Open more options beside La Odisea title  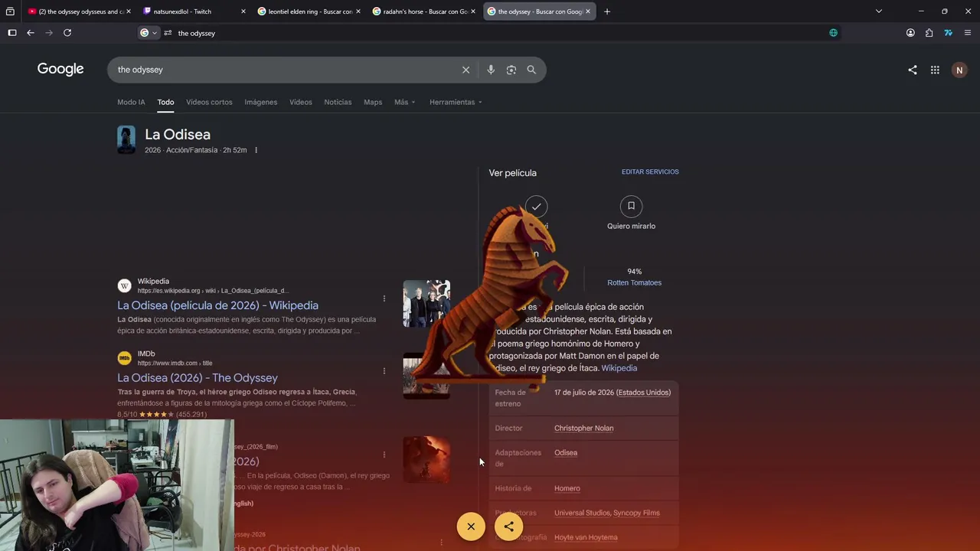click(x=256, y=150)
